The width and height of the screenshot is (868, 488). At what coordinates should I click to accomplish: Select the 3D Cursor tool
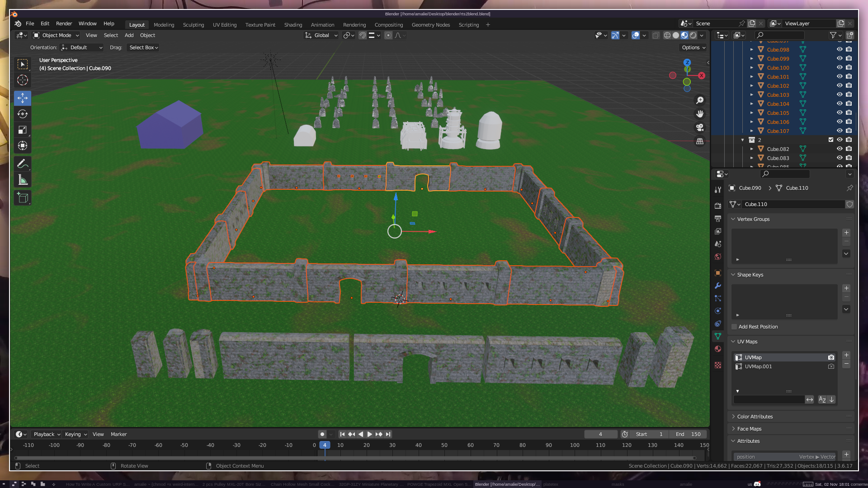click(x=23, y=80)
